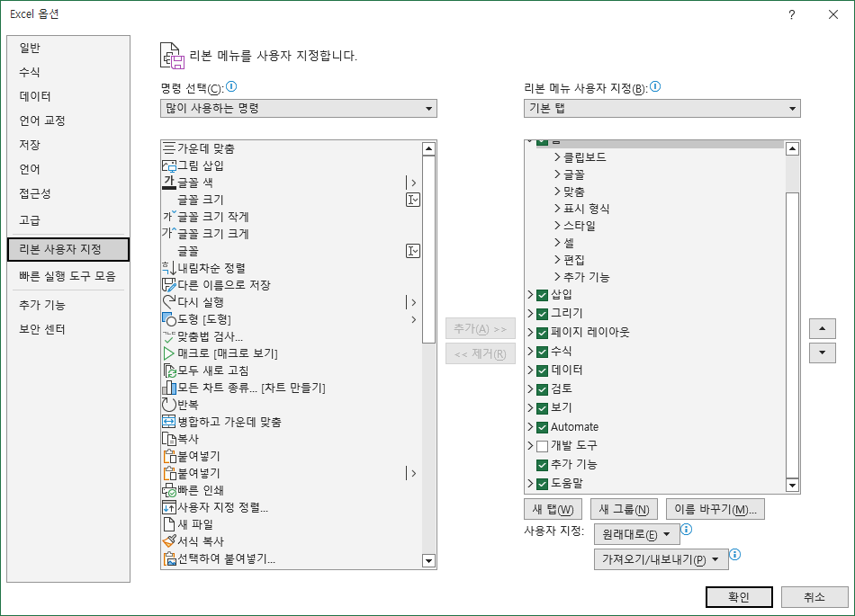Pick the 글꼴 크기 작게 icon
The width and height of the screenshot is (855, 616).
pyautogui.click(x=169, y=216)
